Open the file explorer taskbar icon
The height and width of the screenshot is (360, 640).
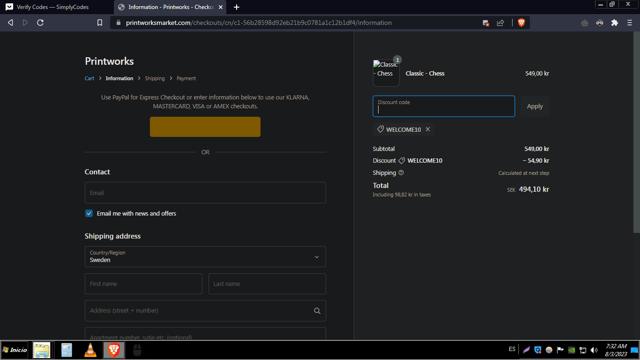click(42, 350)
